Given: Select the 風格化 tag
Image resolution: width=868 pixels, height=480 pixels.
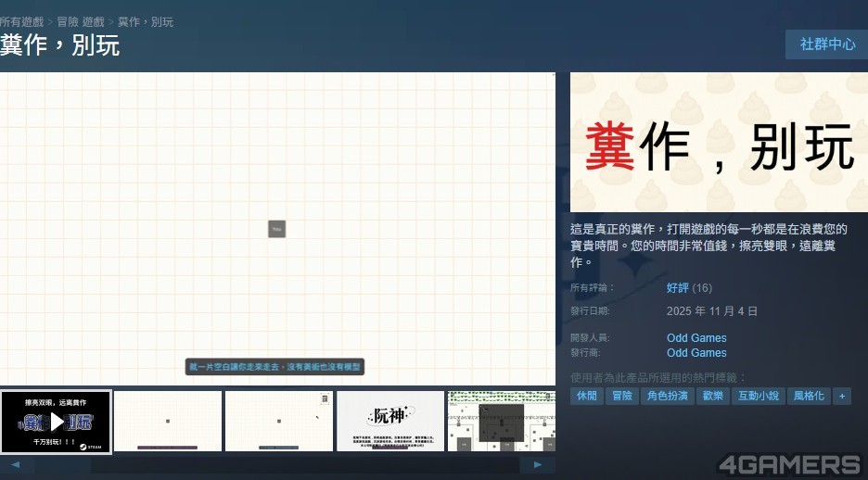Looking at the screenshot, I should 809,396.
